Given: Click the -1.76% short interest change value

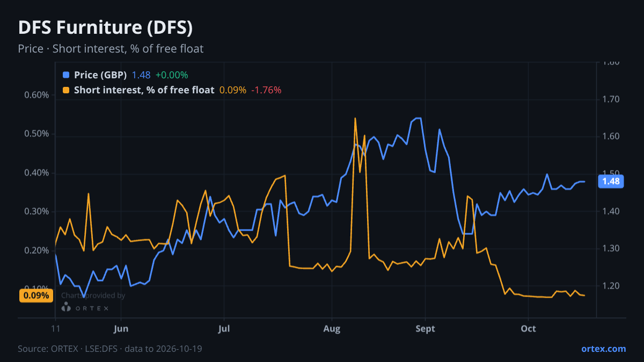Looking at the screenshot, I should click(266, 90).
